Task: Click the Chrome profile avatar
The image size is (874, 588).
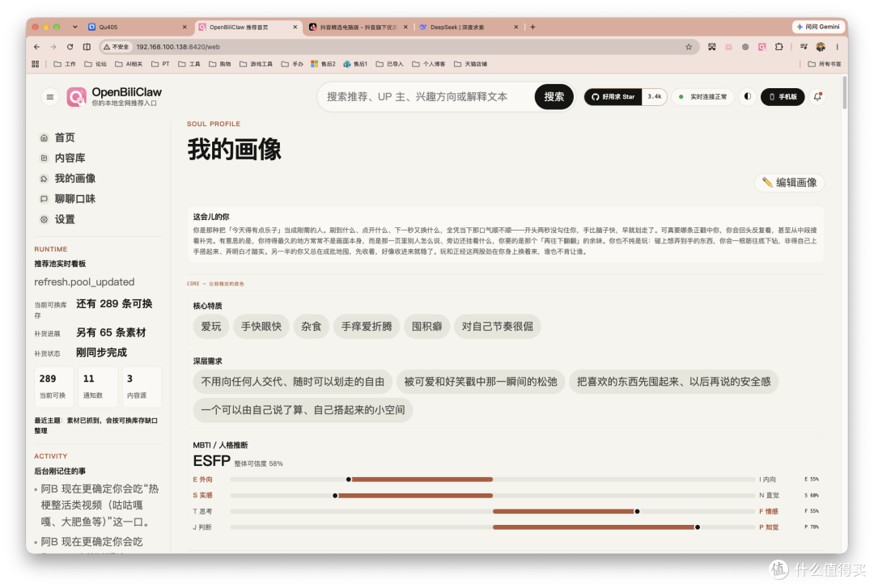Action: pyautogui.click(x=821, y=47)
